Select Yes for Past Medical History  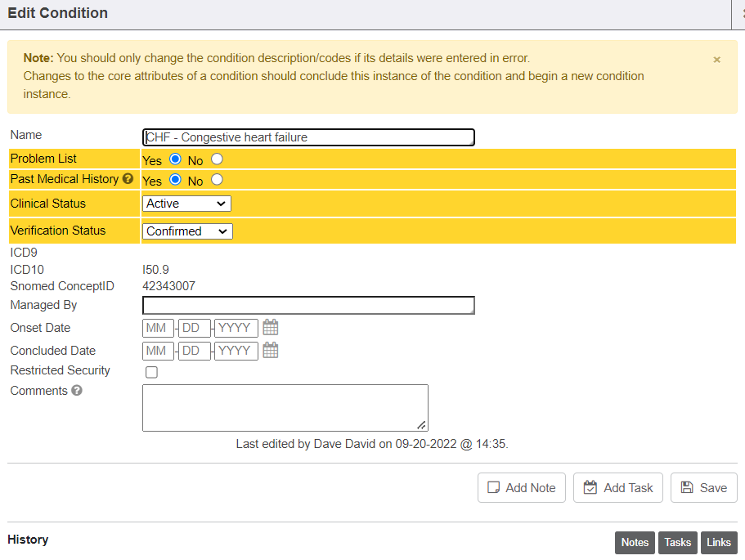[175, 180]
